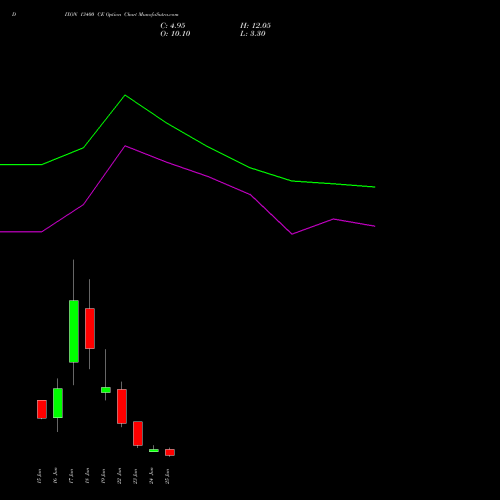Click the small red candle for 25 Jun
This screenshot has height=500, width=500.
(x=170, y=452)
